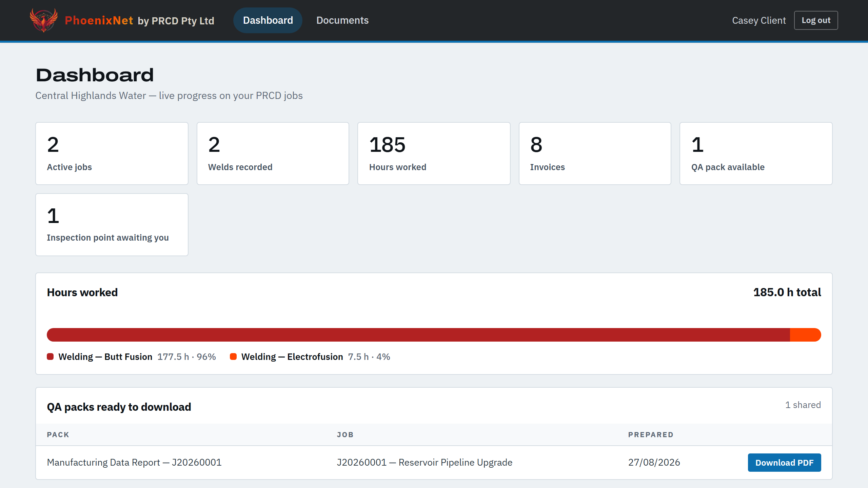Click the JOB column header

[345, 435]
